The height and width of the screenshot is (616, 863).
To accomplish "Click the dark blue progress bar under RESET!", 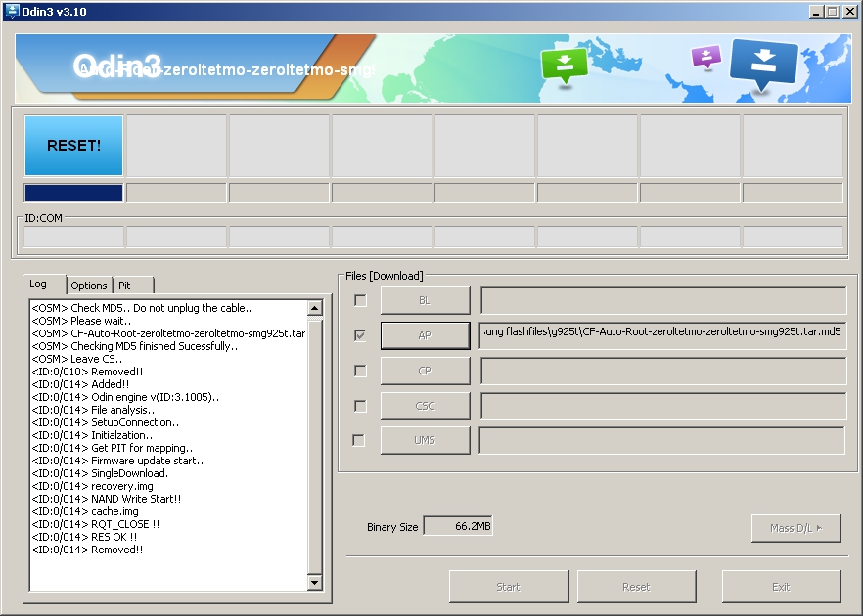I will 73,193.
